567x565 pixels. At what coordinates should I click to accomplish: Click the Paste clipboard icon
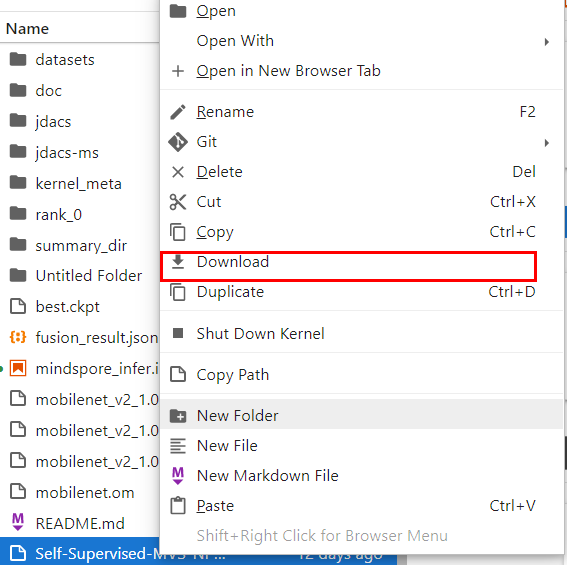pos(178,506)
